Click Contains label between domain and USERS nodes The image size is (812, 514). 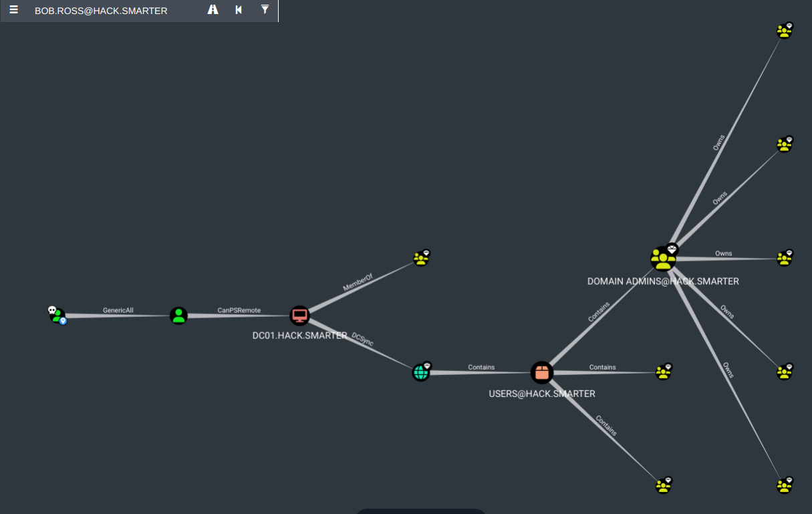[481, 367]
